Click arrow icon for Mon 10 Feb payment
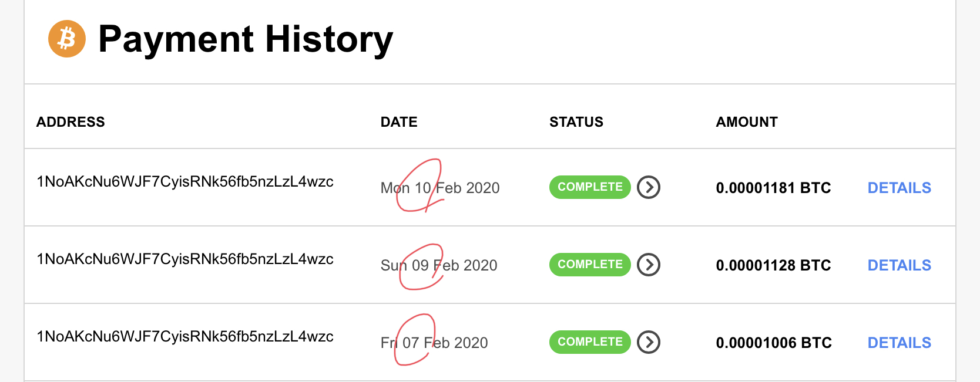This screenshot has width=980, height=382. click(x=649, y=187)
